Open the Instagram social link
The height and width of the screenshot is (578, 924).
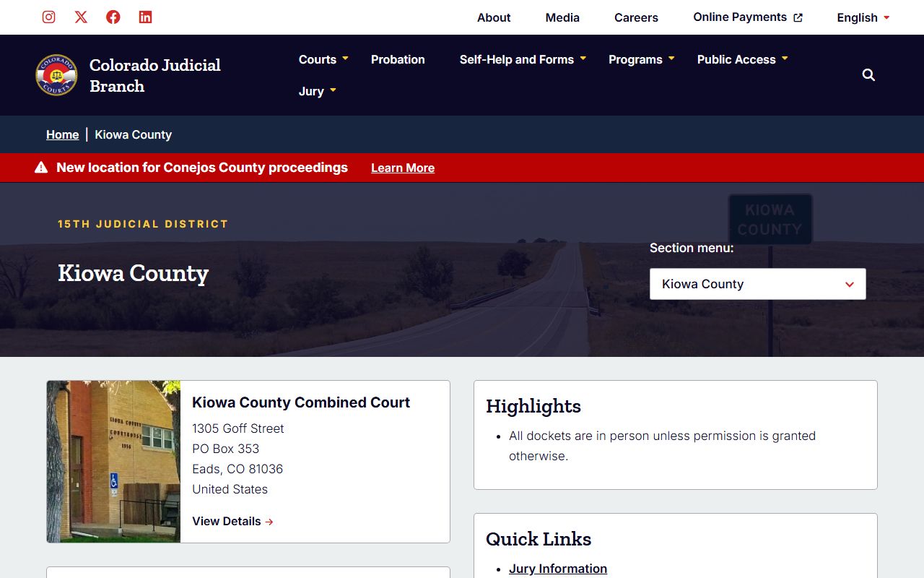click(x=48, y=17)
